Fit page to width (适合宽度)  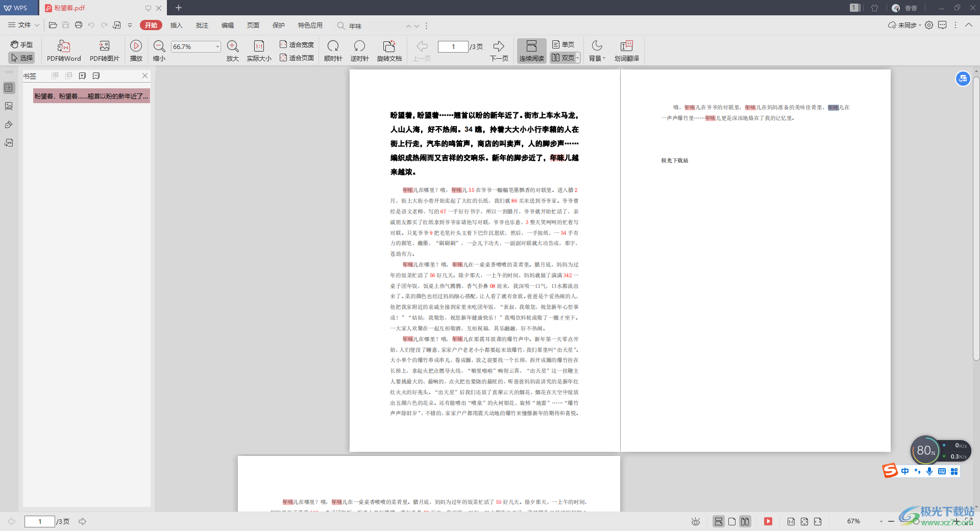click(297, 44)
